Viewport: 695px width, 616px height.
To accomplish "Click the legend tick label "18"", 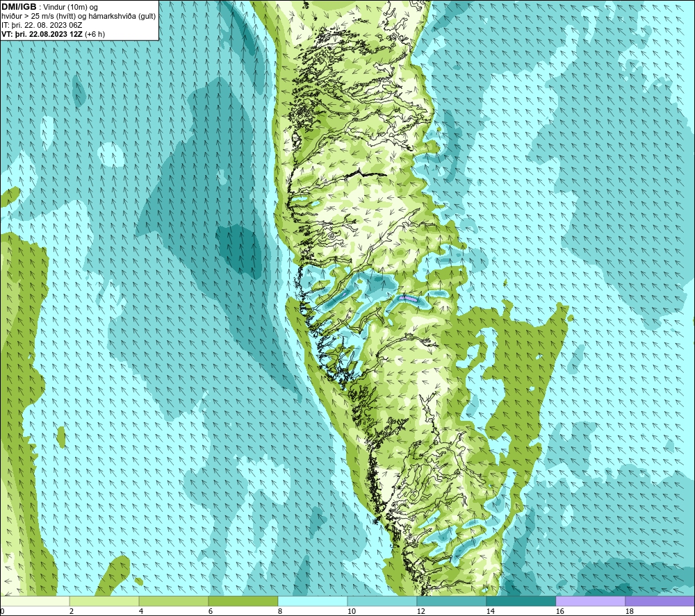I will [629, 612].
